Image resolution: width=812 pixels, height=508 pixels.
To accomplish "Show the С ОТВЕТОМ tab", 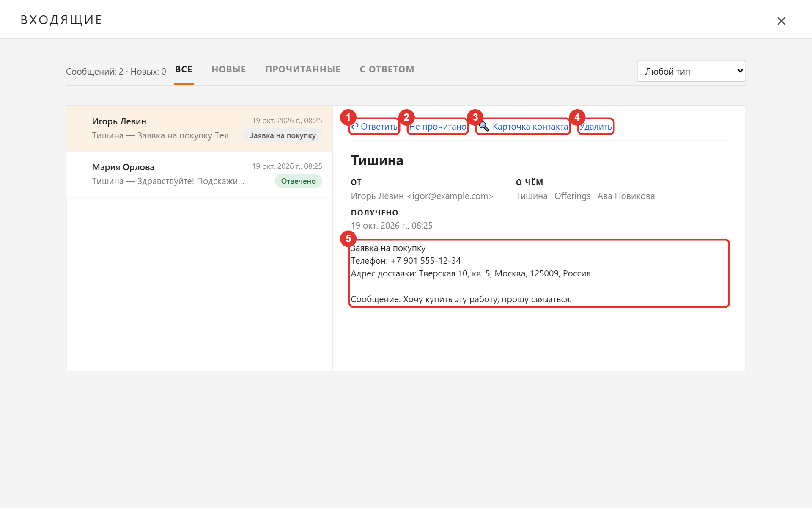I will tap(387, 69).
